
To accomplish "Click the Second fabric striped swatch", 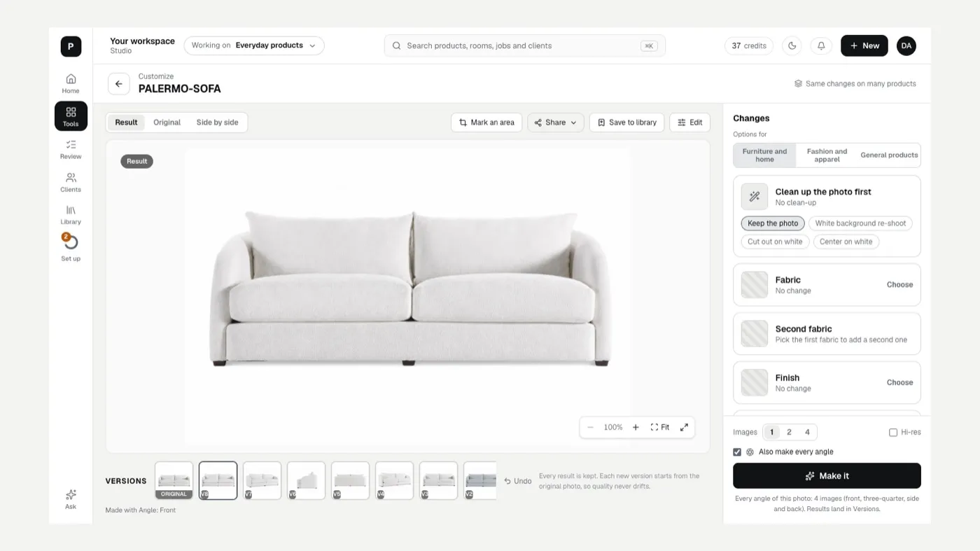I will pyautogui.click(x=755, y=334).
